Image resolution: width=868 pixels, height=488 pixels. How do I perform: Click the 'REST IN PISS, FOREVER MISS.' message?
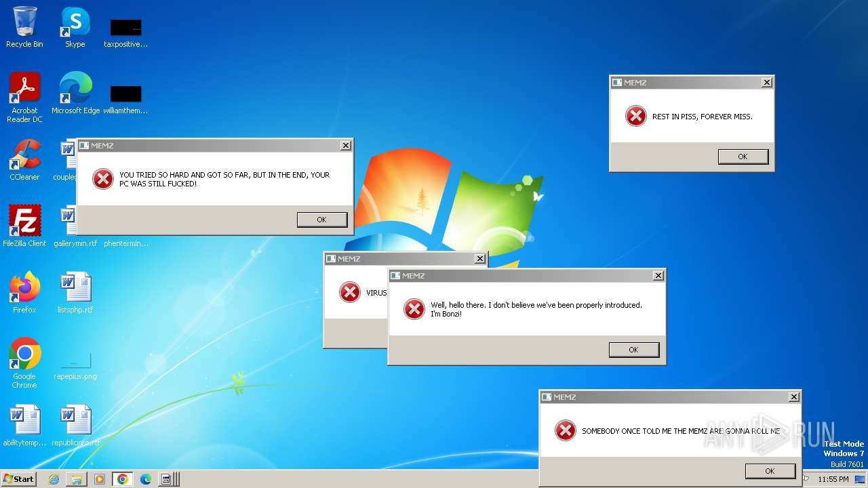click(x=702, y=117)
